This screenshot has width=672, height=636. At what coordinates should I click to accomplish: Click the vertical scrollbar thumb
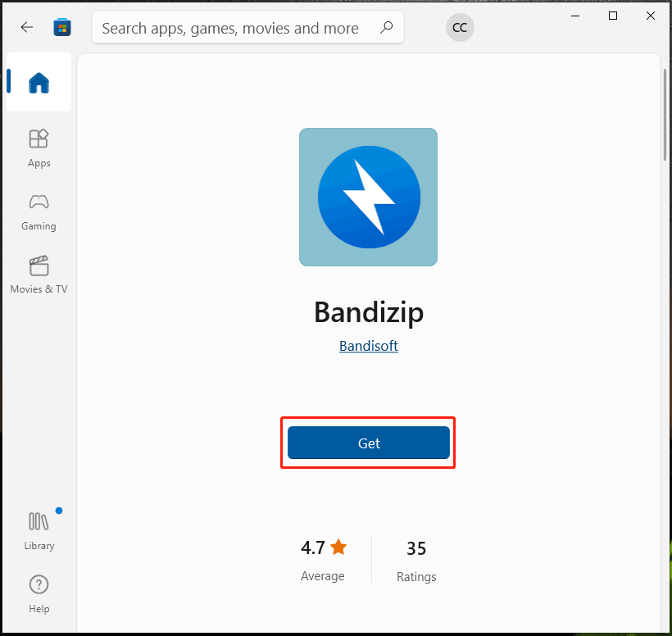tap(665, 115)
